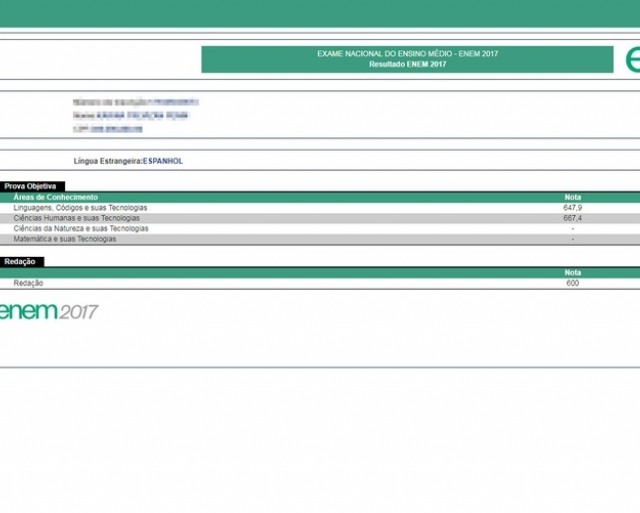Click the 'Prova Objetiva' section tab
The width and height of the screenshot is (640, 513).
tap(32, 187)
